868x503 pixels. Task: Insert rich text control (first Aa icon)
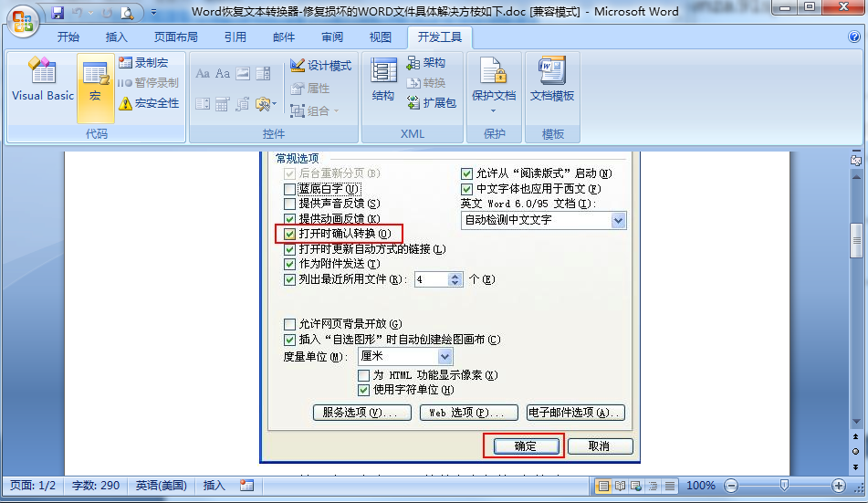(x=203, y=73)
